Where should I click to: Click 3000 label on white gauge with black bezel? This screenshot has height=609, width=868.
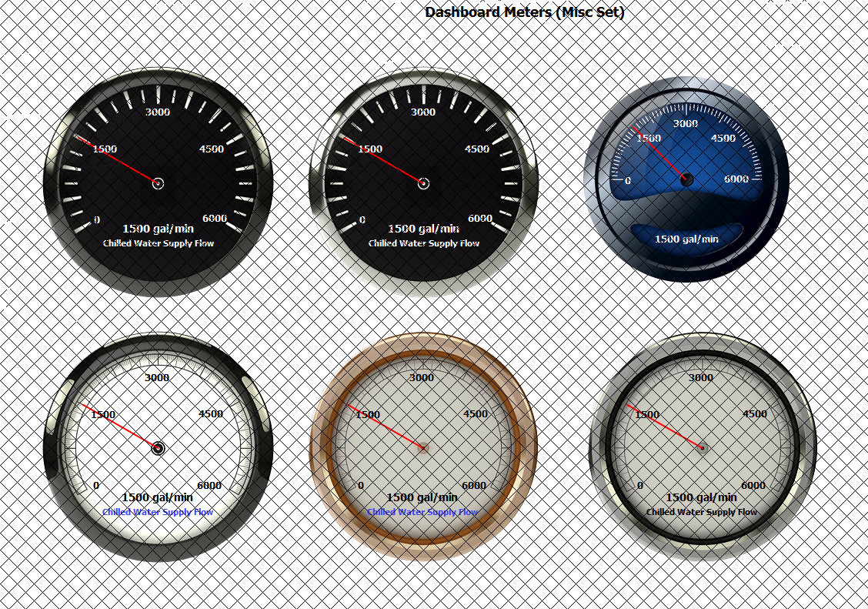click(x=158, y=378)
